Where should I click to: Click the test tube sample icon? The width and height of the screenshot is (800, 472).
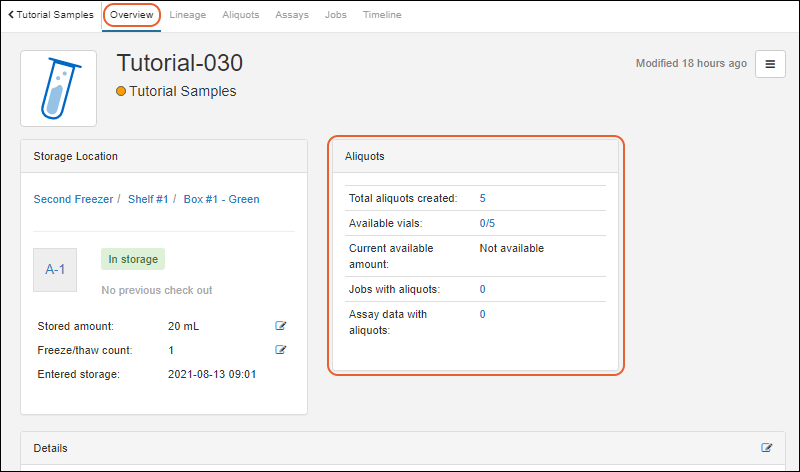[58, 88]
